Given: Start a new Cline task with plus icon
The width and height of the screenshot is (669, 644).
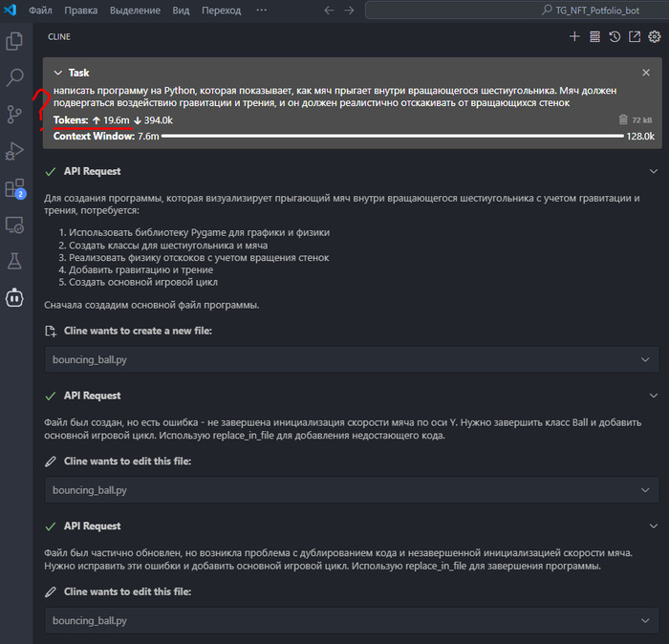Looking at the screenshot, I should [574, 36].
